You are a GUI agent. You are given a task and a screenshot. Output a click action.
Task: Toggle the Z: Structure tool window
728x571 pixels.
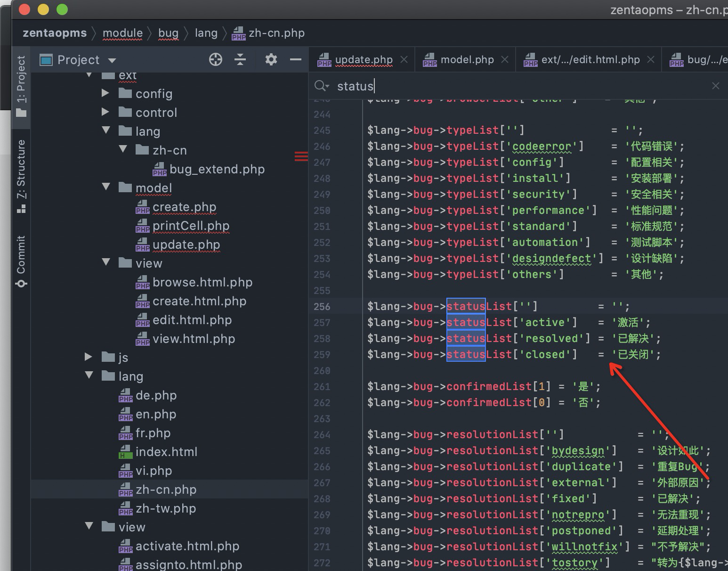(x=21, y=175)
